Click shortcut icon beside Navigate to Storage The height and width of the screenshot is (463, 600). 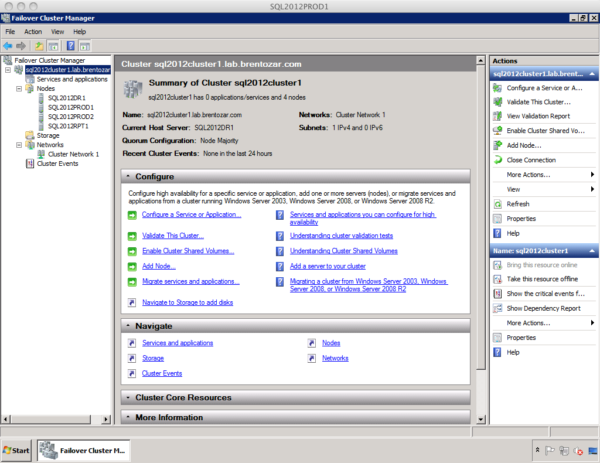pyautogui.click(x=132, y=303)
